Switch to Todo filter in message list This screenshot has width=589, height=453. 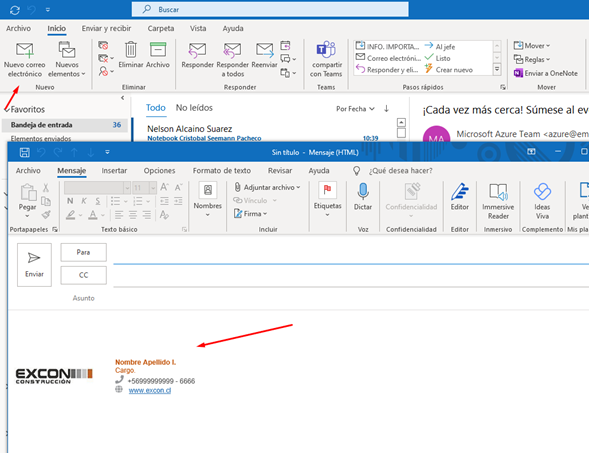click(x=156, y=108)
